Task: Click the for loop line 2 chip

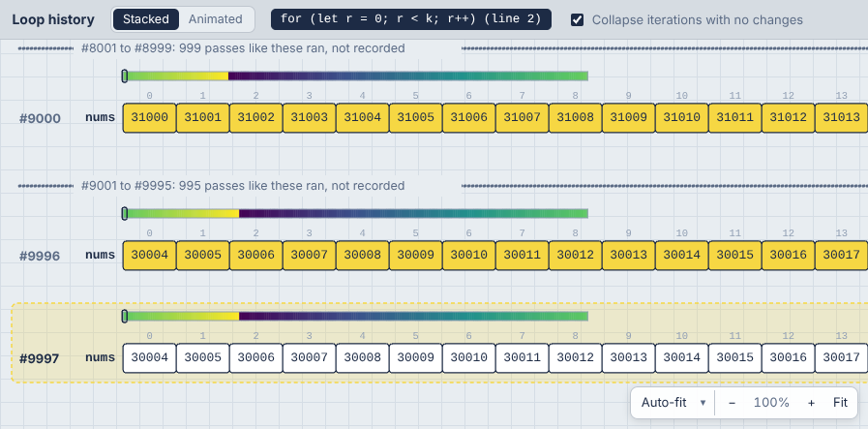Action: point(410,18)
